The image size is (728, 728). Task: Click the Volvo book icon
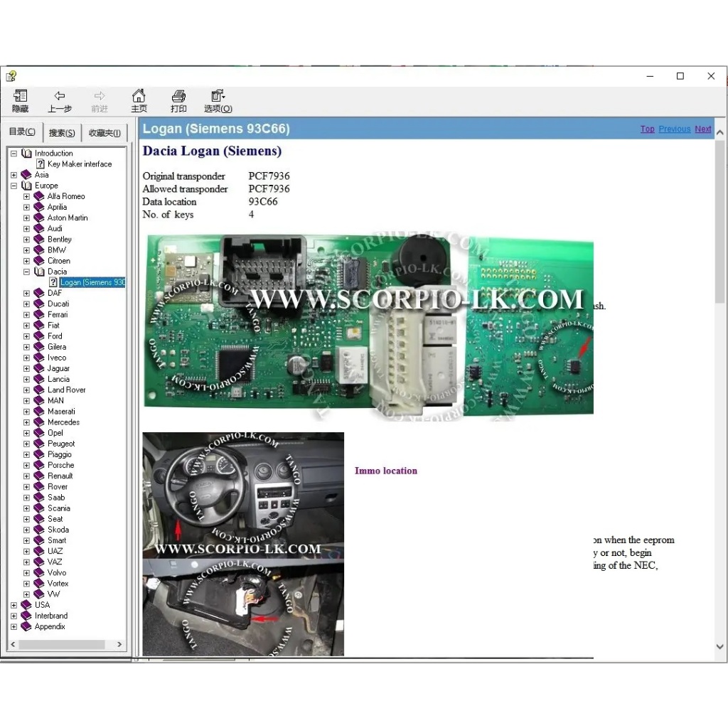(x=40, y=573)
